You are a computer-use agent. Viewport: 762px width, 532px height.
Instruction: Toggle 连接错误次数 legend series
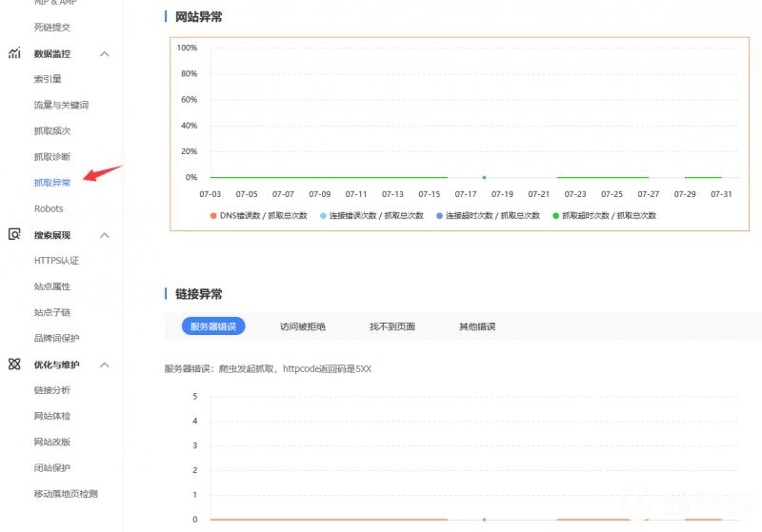371,216
